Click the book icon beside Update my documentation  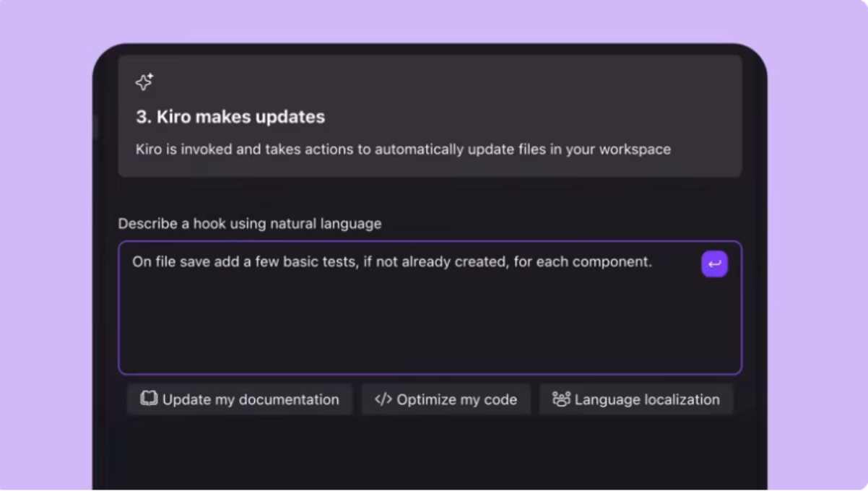pos(149,399)
